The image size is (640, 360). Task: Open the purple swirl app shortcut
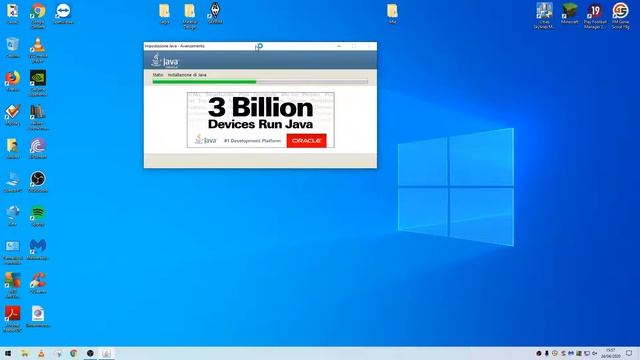click(38, 148)
